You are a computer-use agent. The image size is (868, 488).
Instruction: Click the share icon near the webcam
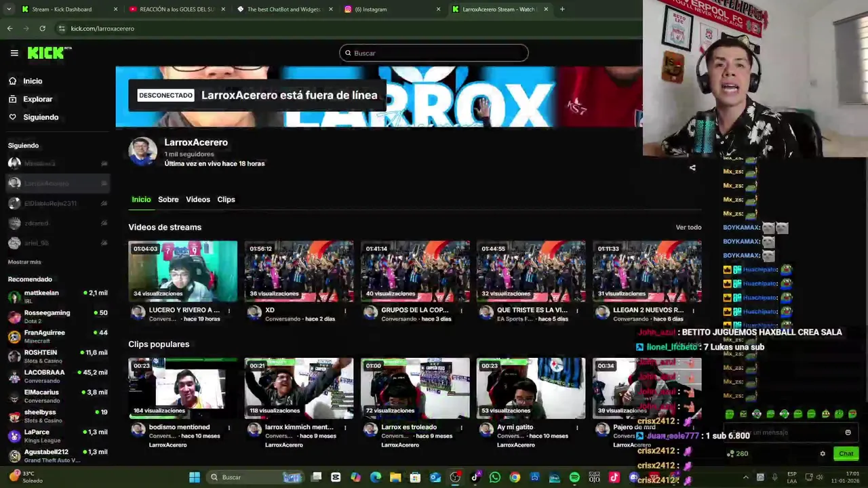pos(692,167)
